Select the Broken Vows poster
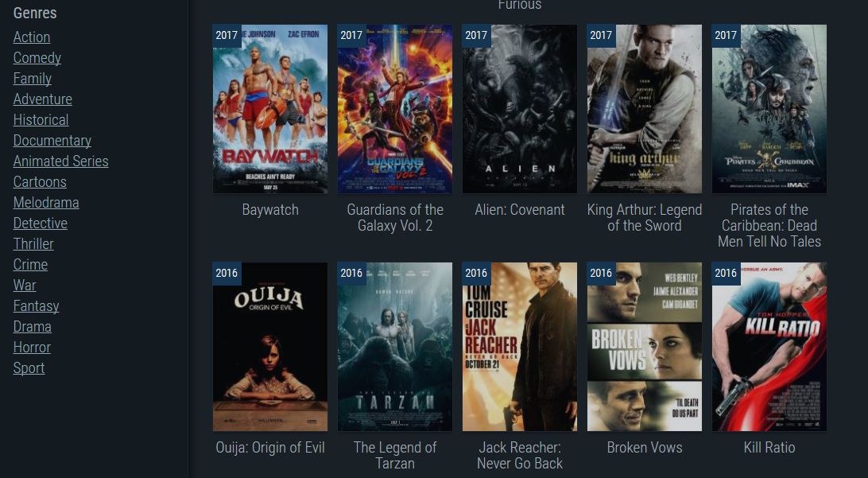The height and width of the screenshot is (478, 868). coord(645,347)
